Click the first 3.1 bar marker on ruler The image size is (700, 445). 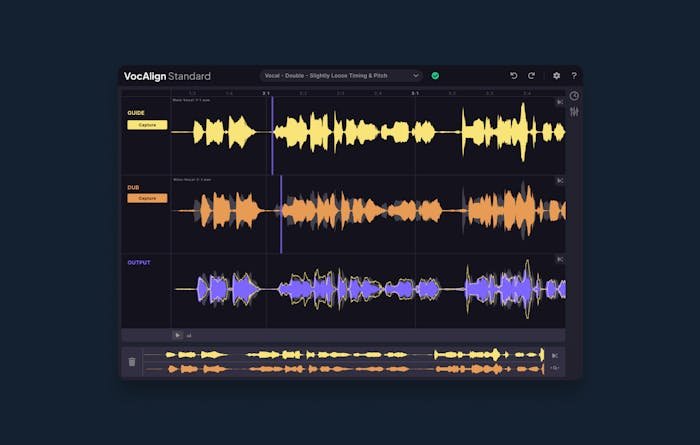(x=266, y=93)
